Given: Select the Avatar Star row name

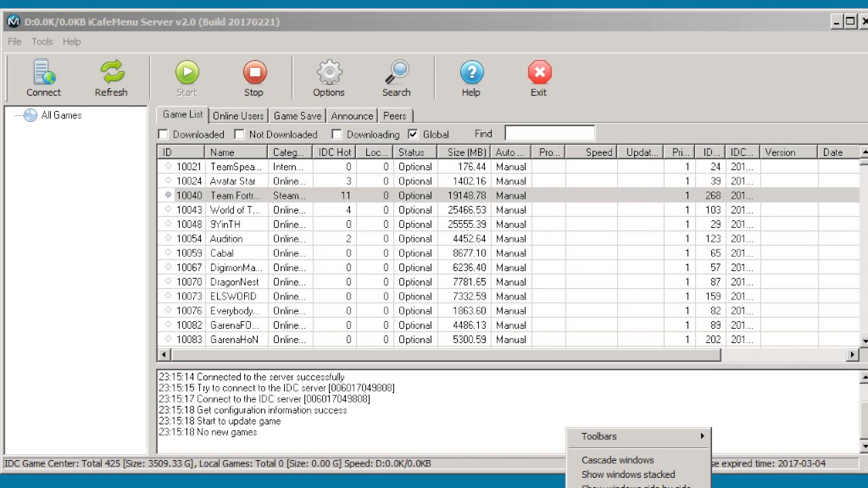Looking at the screenshot, I should (233, 181).
